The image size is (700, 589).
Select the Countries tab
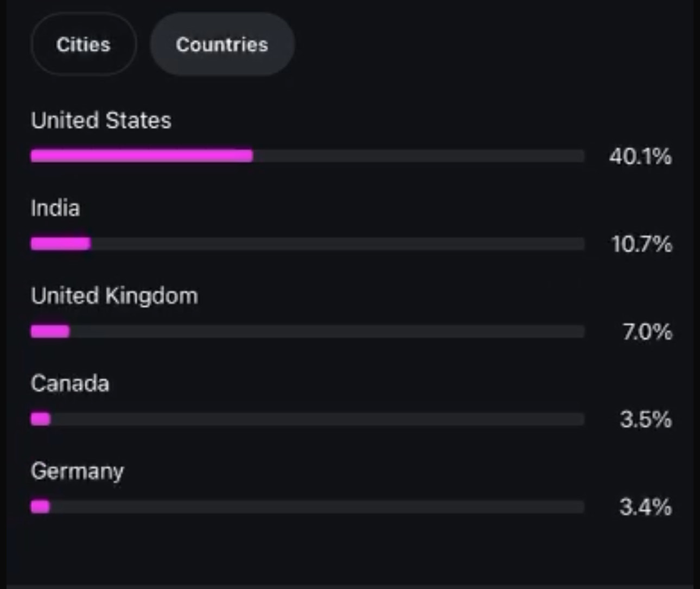tap(222, 45)
